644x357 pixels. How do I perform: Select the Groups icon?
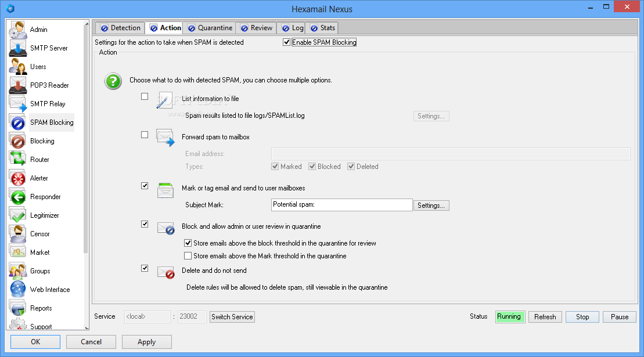click(18, 271)
